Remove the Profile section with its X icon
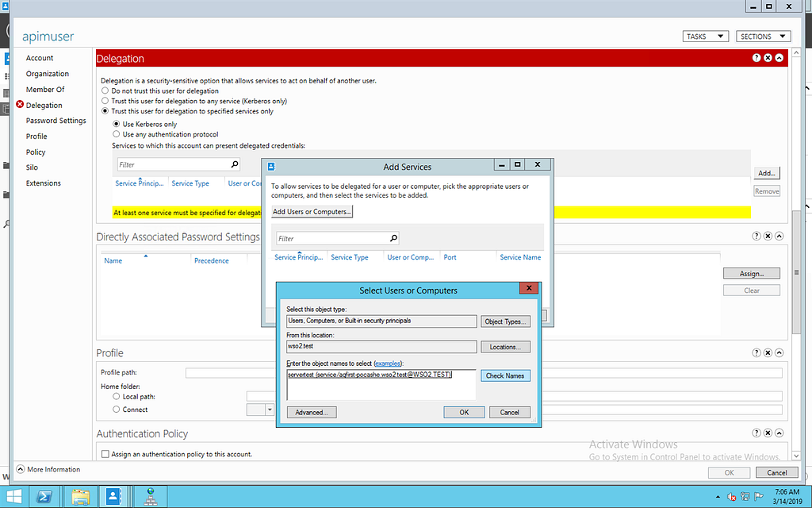Image resolution: width=812 pixels, height=508 pixels. (768, 352)
